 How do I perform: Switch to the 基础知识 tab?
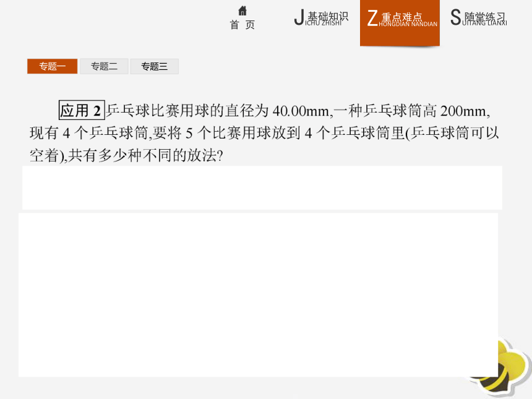[x=321, y=18]
